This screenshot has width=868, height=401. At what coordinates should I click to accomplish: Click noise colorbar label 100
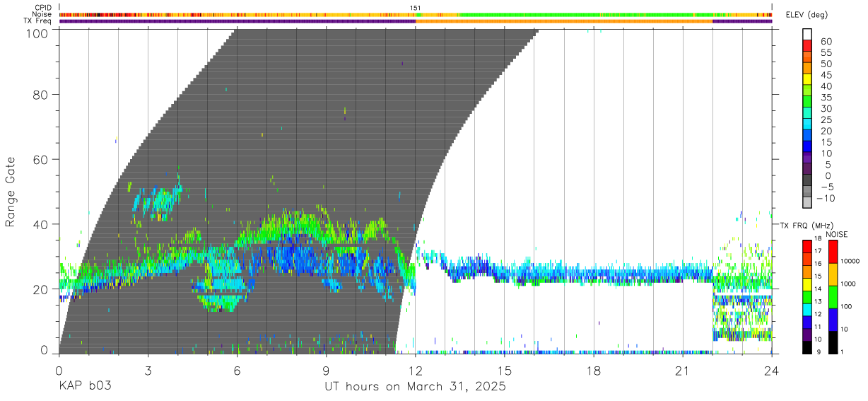tap(845, 306)
